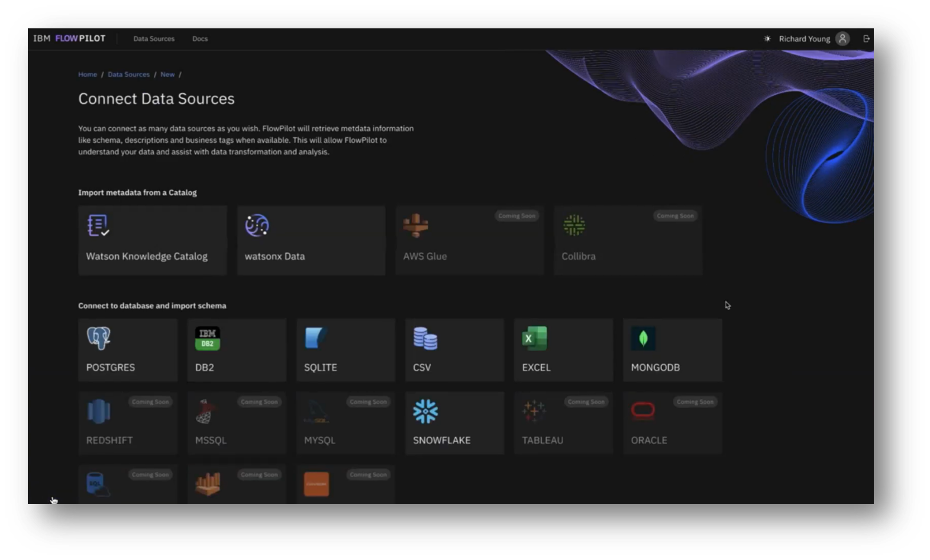
Task: Click the New breadcrumb link
Action: coord(167,75)
